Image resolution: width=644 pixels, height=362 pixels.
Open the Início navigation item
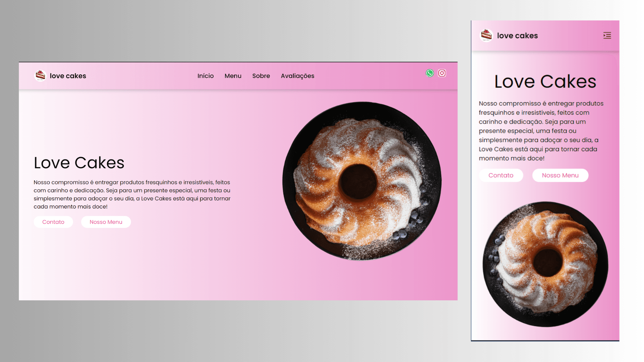[206, 76]
